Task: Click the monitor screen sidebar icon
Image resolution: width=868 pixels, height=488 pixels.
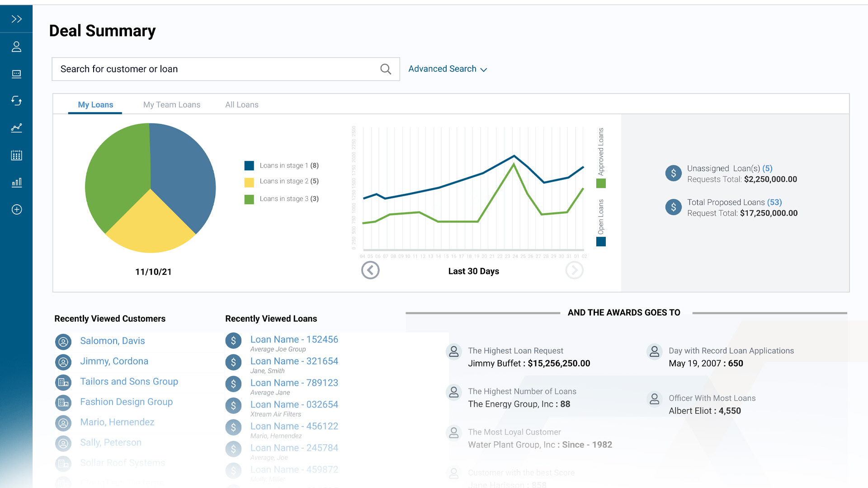Action: tap(16, 74)
